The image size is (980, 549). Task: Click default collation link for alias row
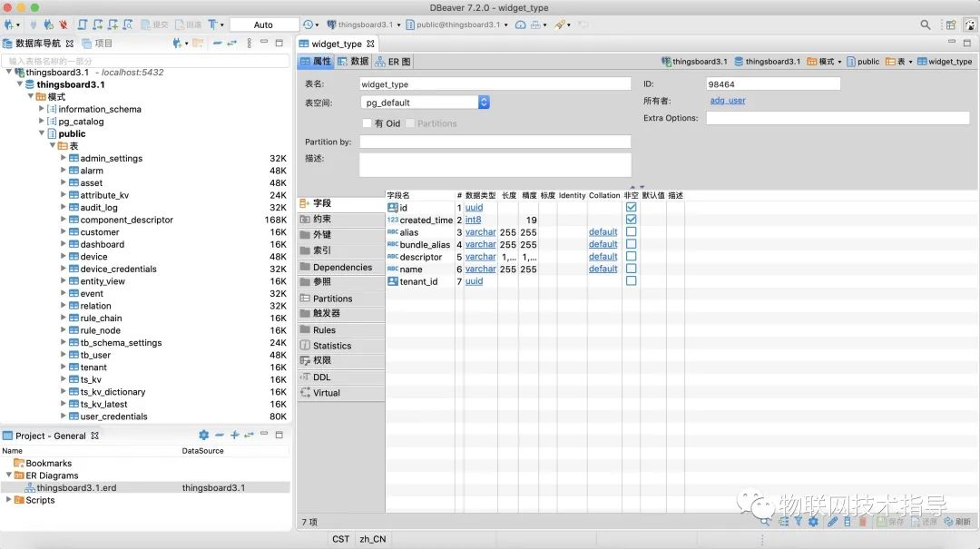point(603,231)
